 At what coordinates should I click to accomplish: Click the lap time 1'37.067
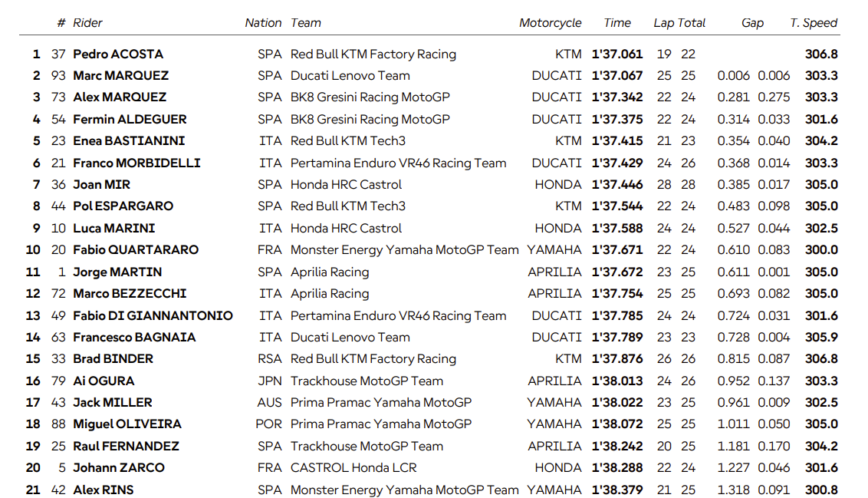tap(617, 75)
